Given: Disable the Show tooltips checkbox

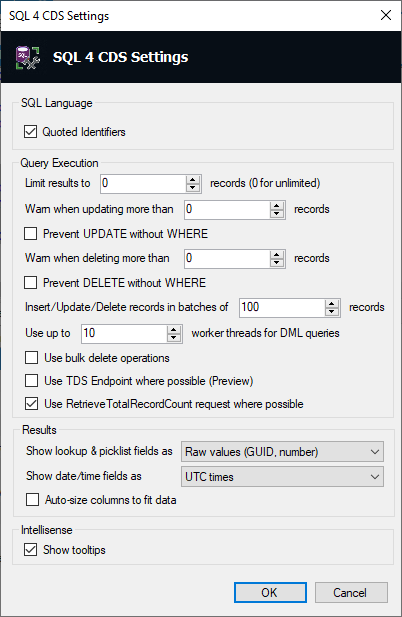Looking at the screenshot, I should point(31,550).
